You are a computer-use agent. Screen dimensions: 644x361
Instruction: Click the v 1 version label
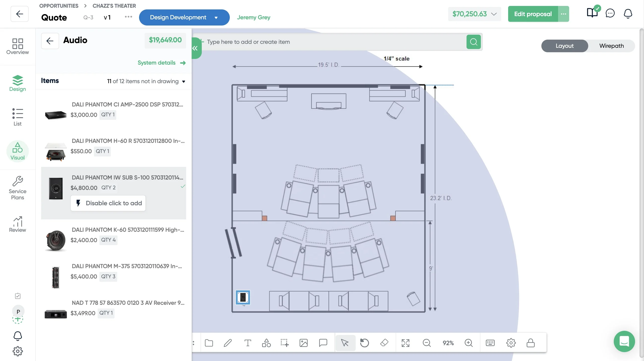point(107,17)
